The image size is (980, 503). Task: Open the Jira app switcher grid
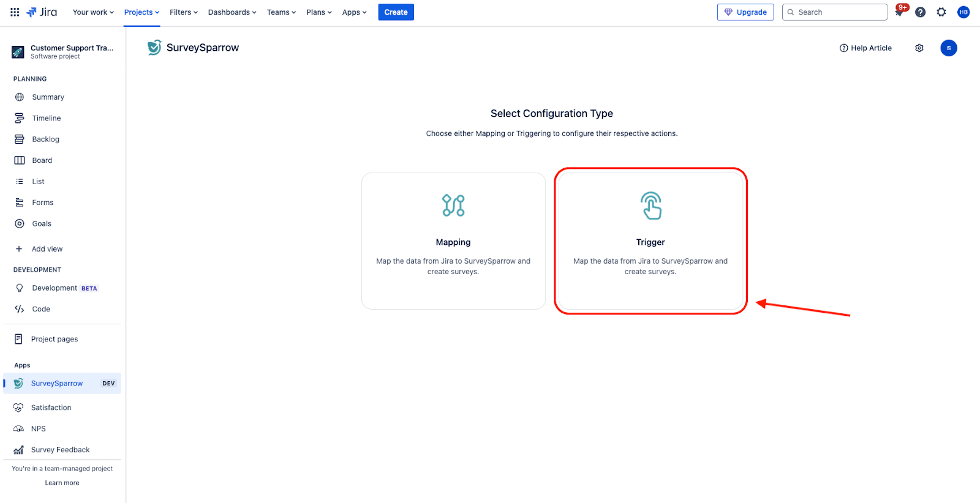[x=15, y=12]
